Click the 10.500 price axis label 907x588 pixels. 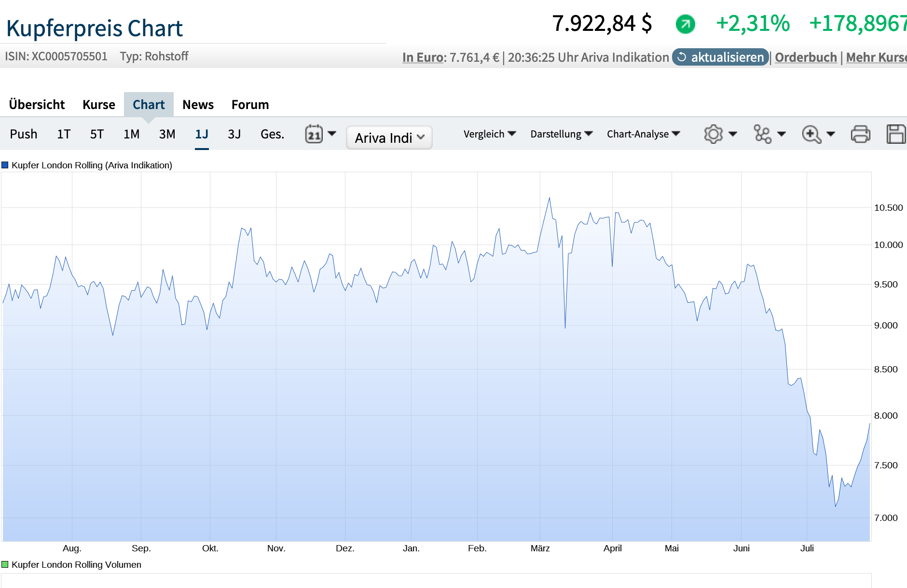point(888,207)
